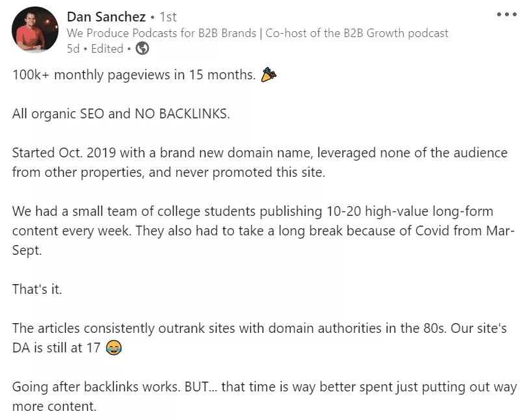Click the "articles consistently outrank sites" sentence
The height and width of the screenshot is (420, 531).
[x=229, y=328]
